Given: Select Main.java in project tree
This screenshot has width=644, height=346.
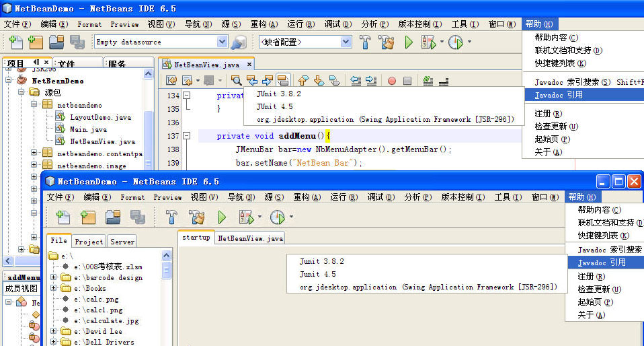Looking at the screenshot, I should (x=88, y=129).
